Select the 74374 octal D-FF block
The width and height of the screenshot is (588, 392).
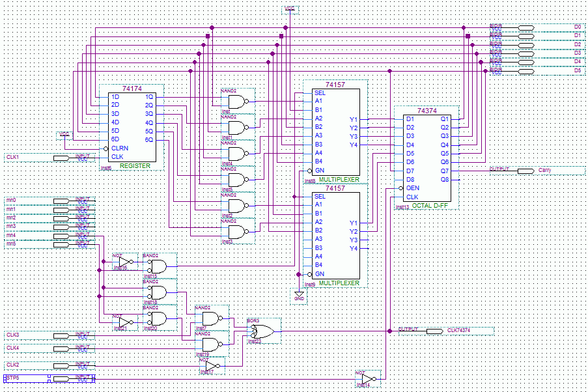pyautogui.click(x=427, y=158)
